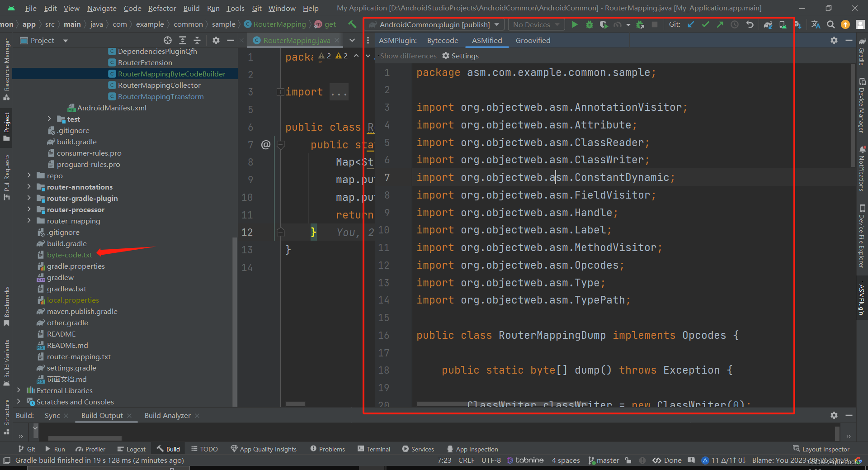
Task: Open the run configuration dropdown
Action: point(435,24)
